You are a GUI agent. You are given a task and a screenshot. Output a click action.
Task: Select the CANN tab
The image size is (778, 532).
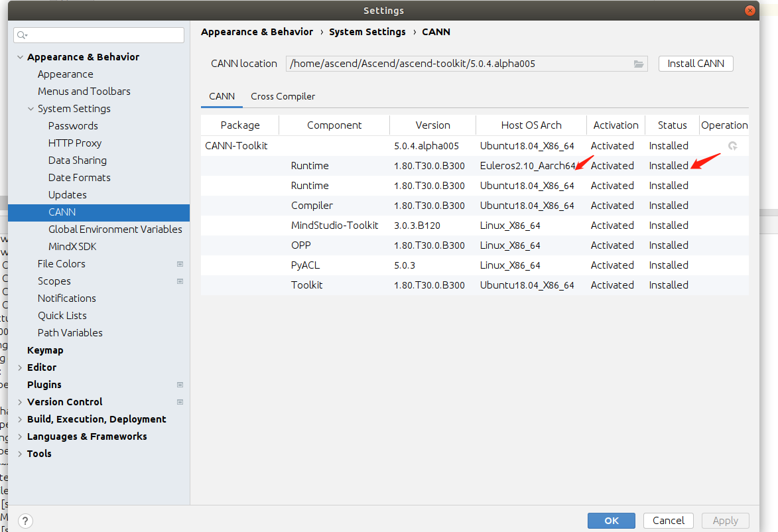point(222,96)
